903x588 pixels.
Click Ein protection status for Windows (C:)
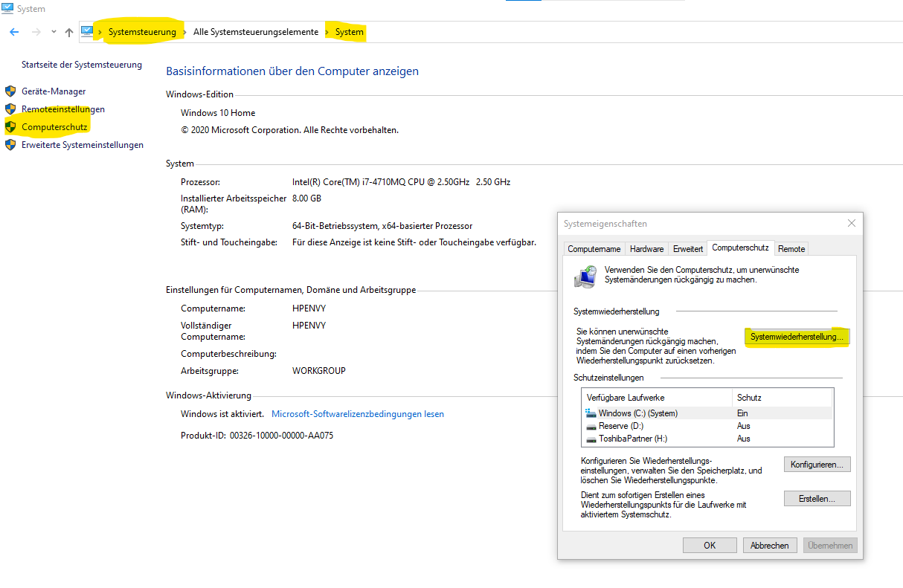point(742,413)
